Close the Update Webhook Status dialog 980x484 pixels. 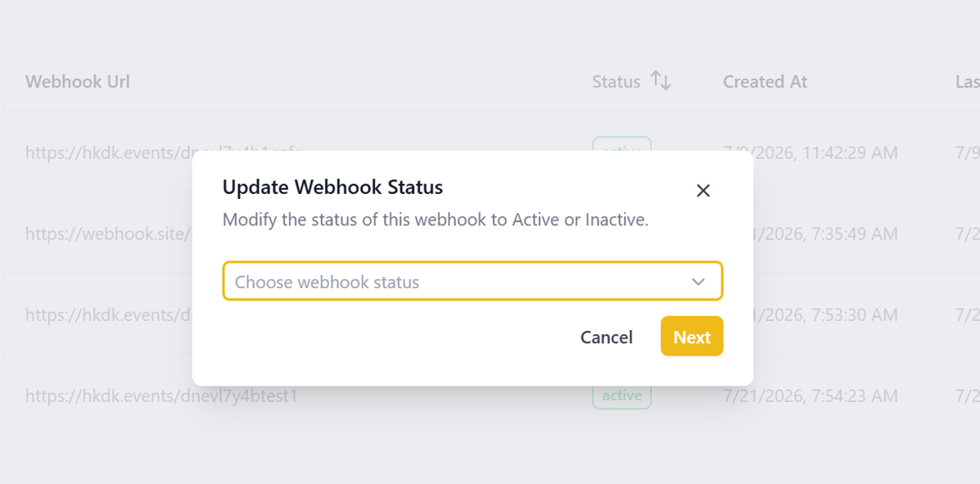click(703, 191)
